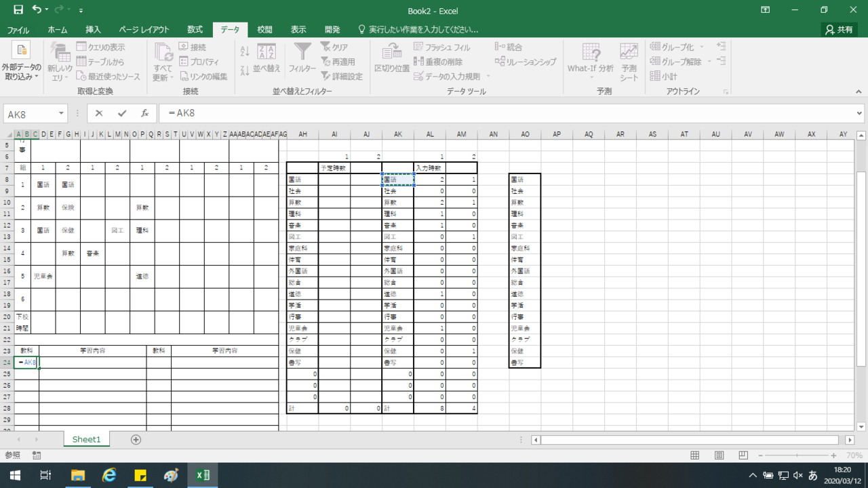Open the Name Box dropdown arrow
The width and height of the screenshot is (868, 488).
62,114
